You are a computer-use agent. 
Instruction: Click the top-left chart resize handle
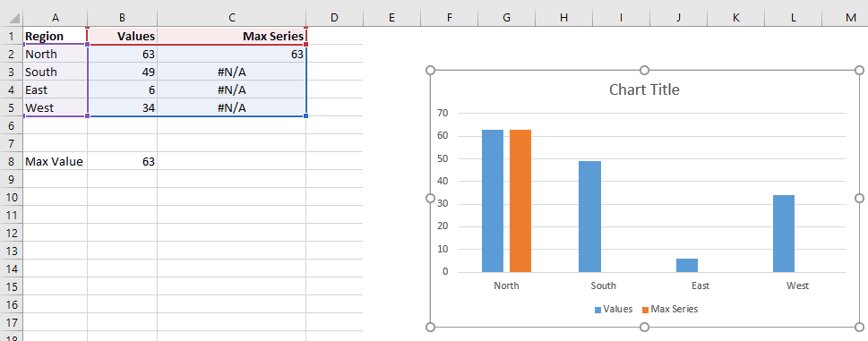[430, 70]
